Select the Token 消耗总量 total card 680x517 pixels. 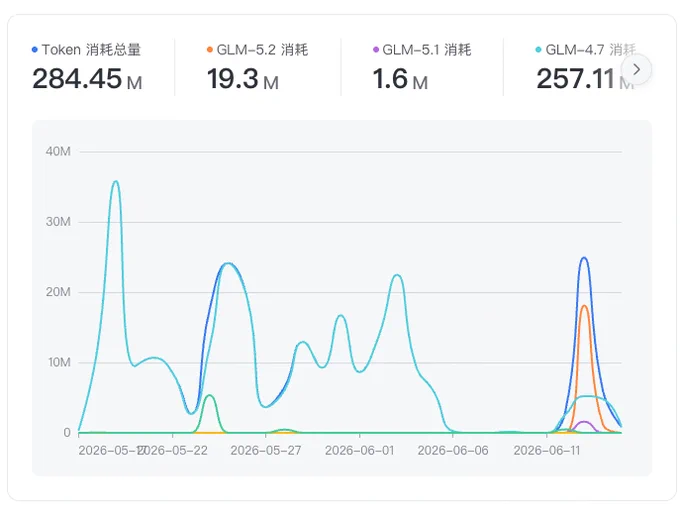tap(87, 67)
